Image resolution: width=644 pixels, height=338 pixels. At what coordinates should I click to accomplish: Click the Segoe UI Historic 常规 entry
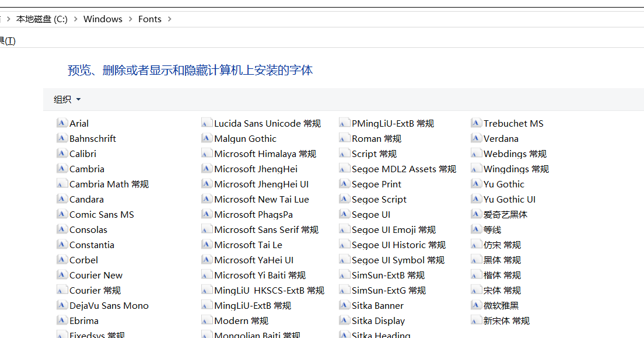pos(398,245)
